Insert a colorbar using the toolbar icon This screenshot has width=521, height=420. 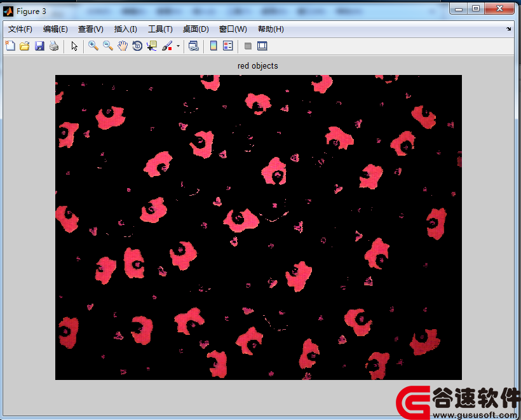[x=213, y=46]
